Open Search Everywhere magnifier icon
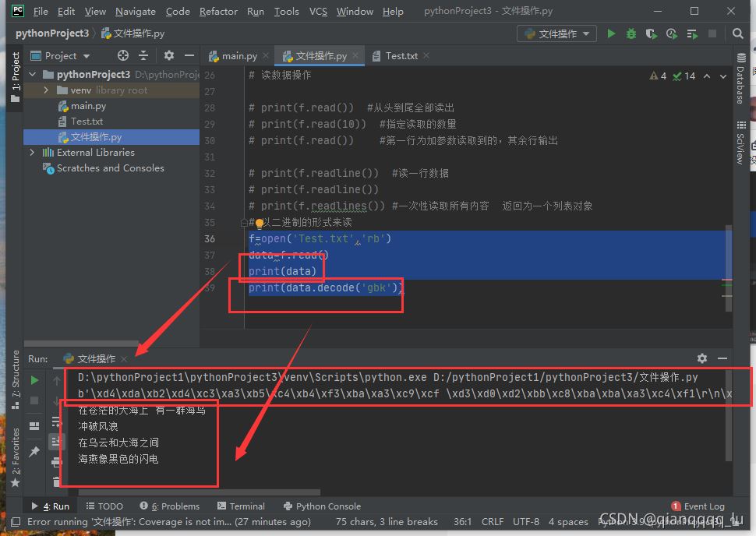The width and height of the screenshot is (756, 536). click(x=737, y=33)
